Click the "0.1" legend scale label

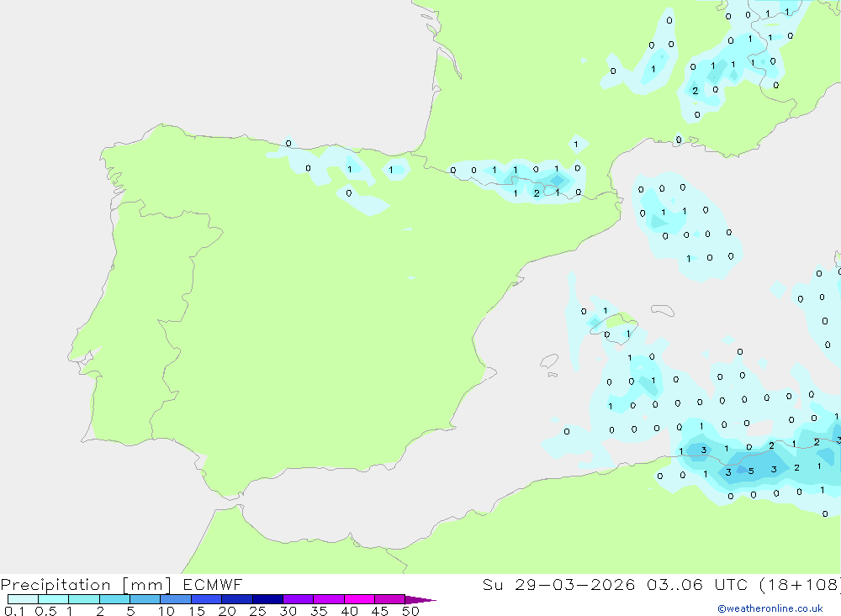click(14, 611)
